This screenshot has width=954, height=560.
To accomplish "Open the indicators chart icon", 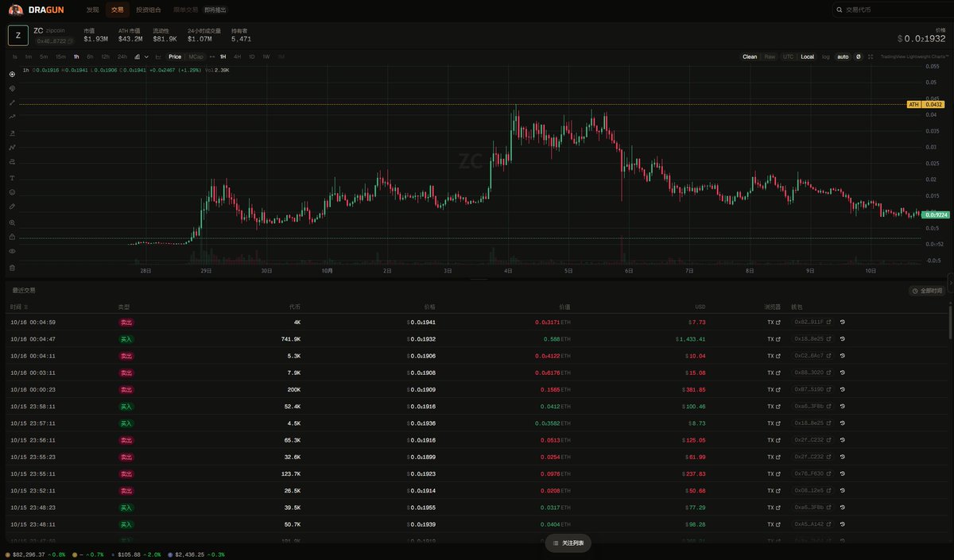I will [158, 57].
